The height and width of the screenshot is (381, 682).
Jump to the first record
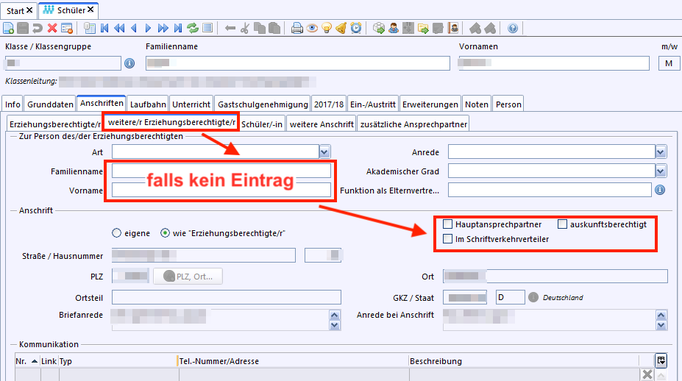(104, 28)
